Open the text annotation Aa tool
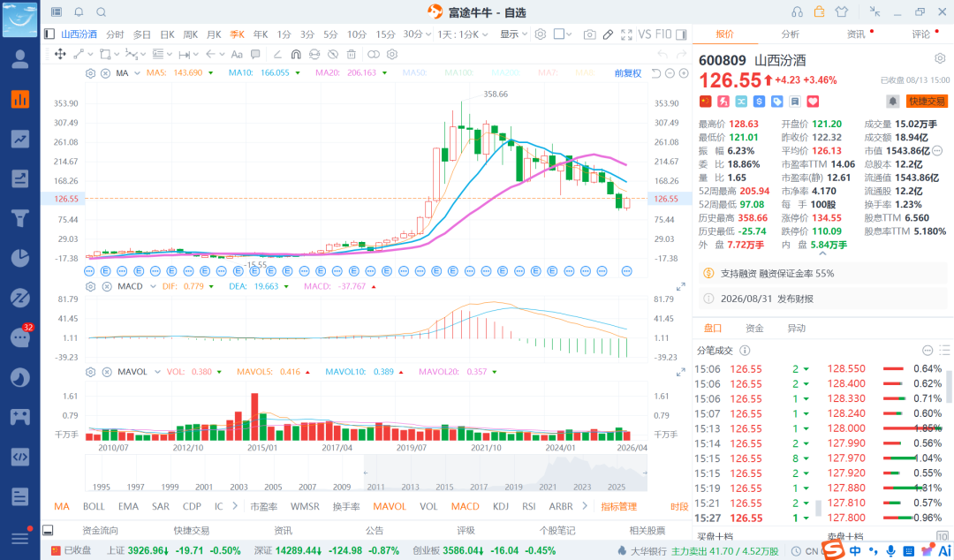The image size is (954, 560). pyautogui.click(x=237, y=54)
